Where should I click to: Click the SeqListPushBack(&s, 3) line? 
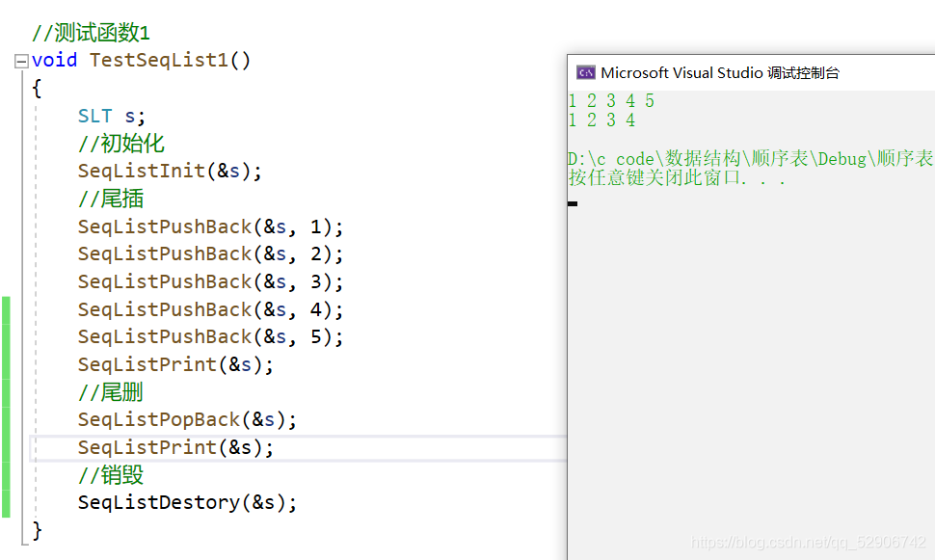211,281
